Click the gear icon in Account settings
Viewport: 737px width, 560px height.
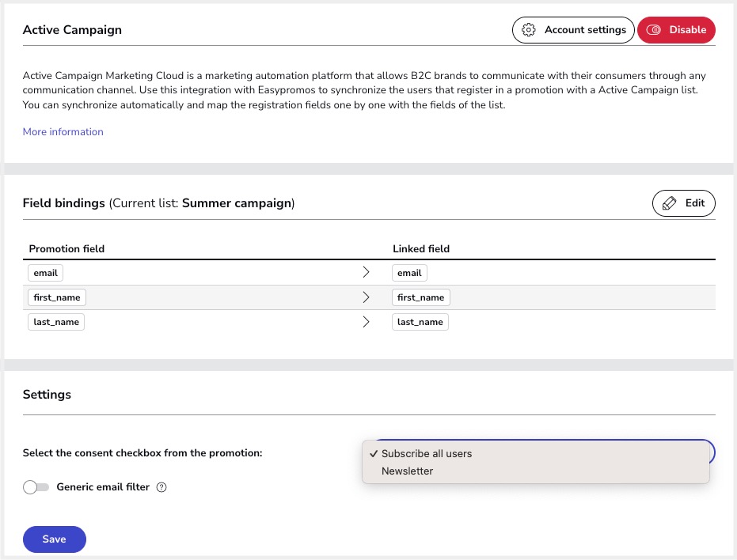click(x=529, y=30)
